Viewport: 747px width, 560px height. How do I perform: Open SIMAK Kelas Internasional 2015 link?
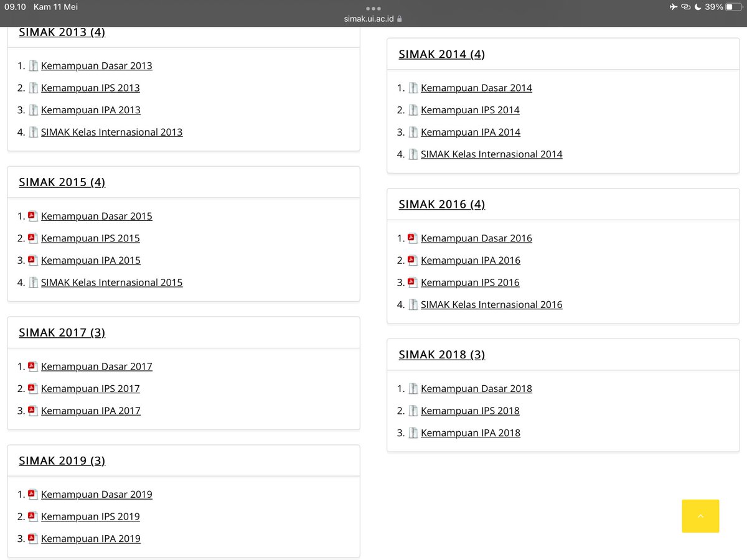(112, 282)
